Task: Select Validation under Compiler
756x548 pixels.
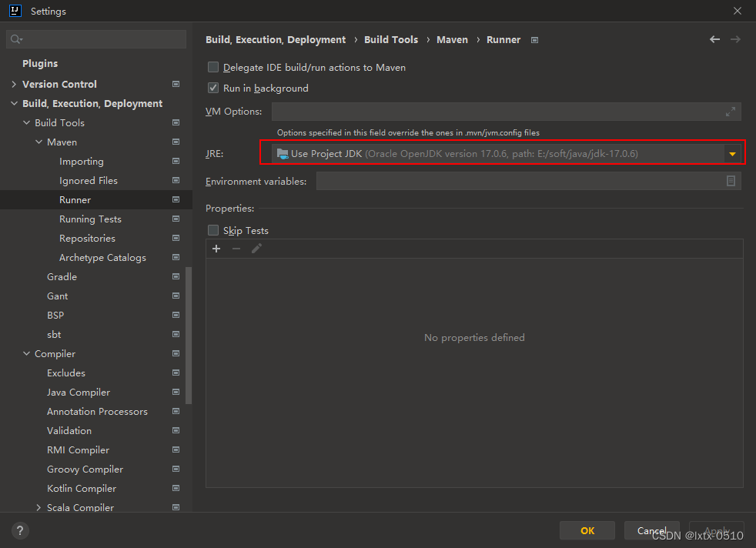Action: [x=69, y=431]
